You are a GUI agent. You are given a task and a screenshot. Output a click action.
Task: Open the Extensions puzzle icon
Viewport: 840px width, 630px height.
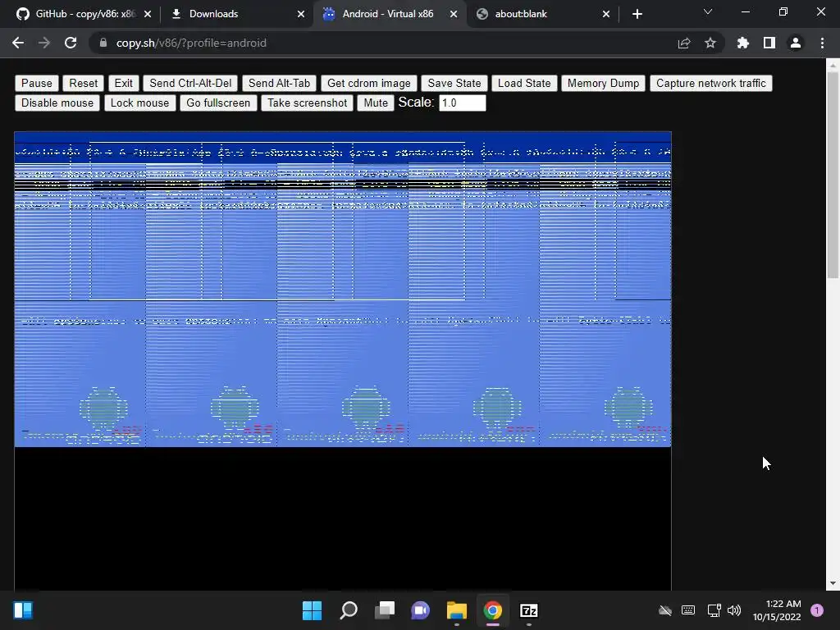(743, 43)
